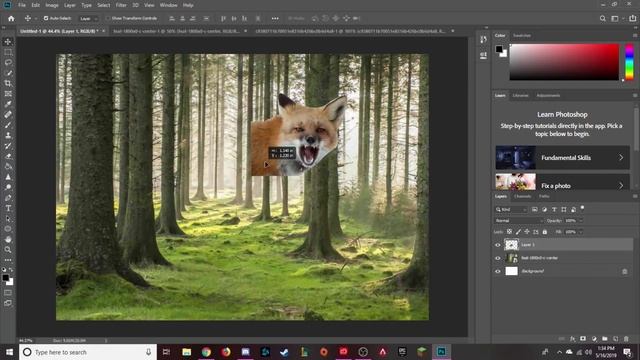Delete layer with trash icon
Image resolution: width=640 pixels, height=360 pixels.
coord(626,339)
